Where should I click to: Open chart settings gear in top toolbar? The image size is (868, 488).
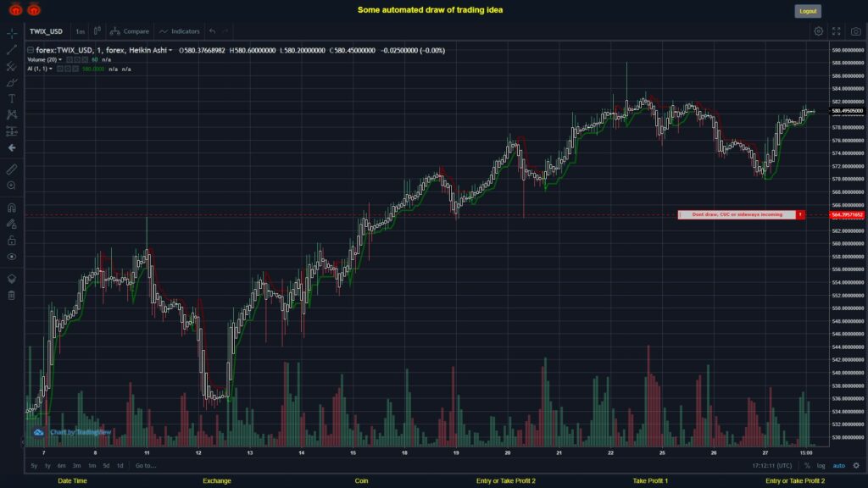click(818, 31)
